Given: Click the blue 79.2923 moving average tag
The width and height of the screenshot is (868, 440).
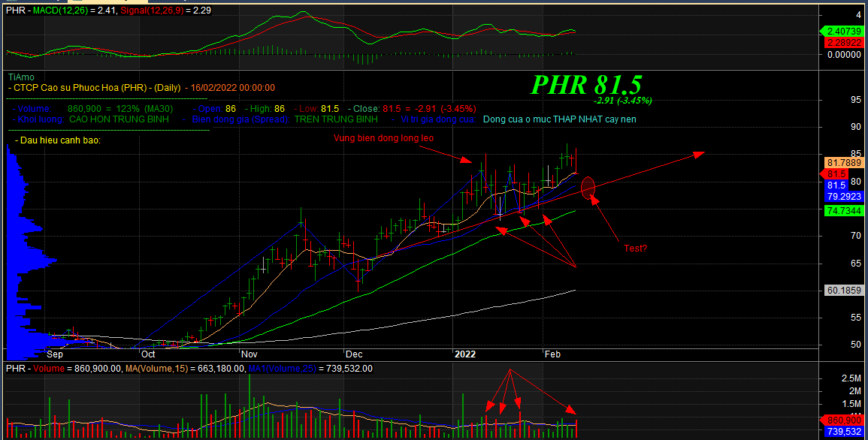Looking at the screenshot, I should [843, 196].
